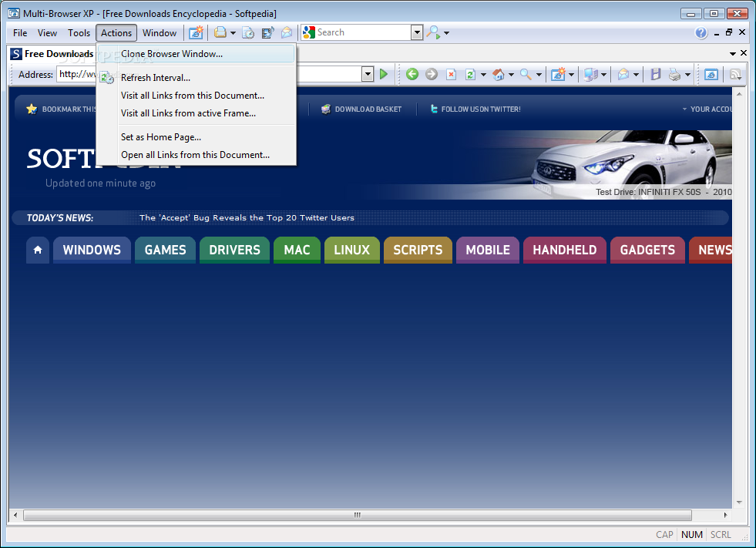Click the grey RSS feed icon
This screenshot has width=756, height=548.
735,74
